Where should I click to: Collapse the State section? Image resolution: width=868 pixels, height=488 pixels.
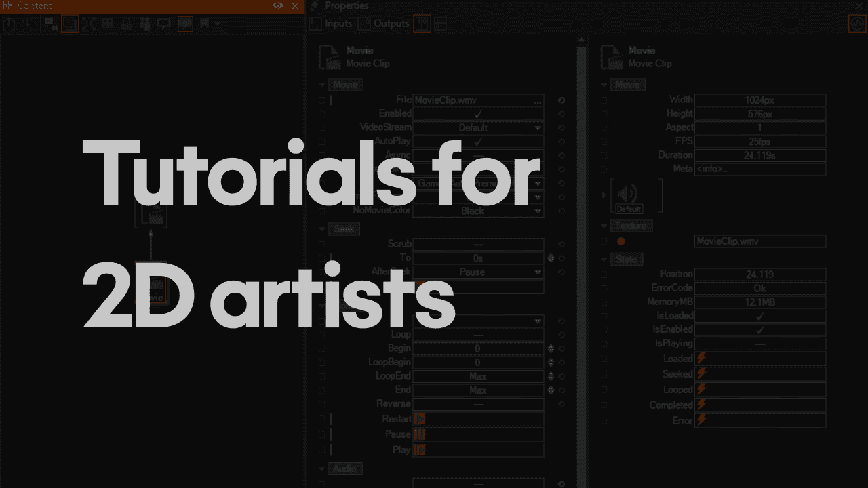604,260
